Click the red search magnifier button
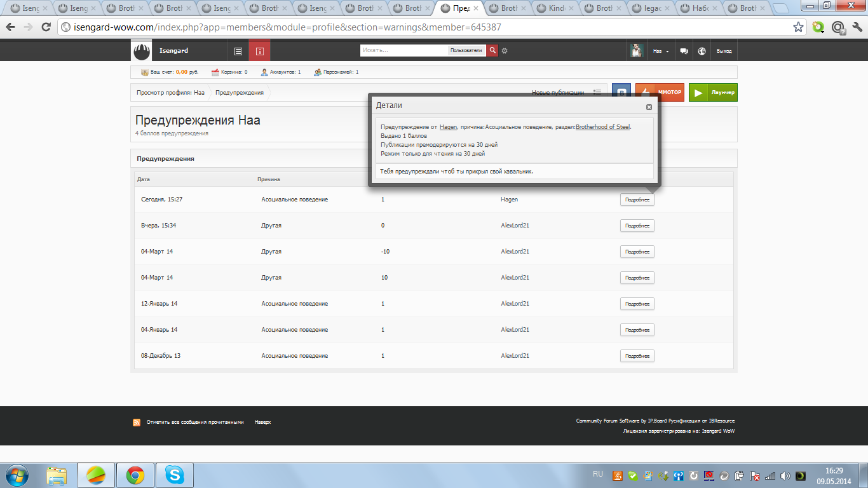This screenshot has height=488, width=868. click(492, 50)
